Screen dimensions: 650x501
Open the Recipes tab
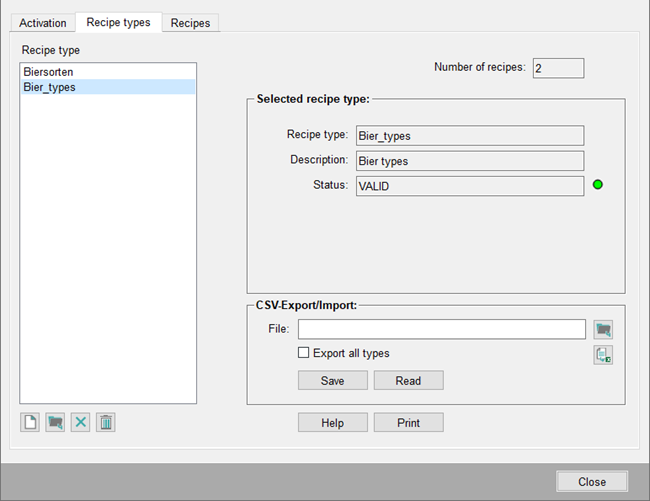[x=190, y=23]
